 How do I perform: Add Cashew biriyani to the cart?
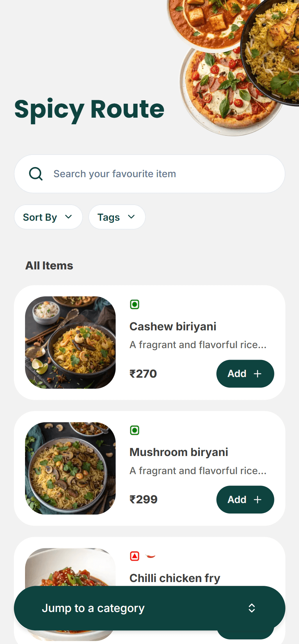pos(245,374)
